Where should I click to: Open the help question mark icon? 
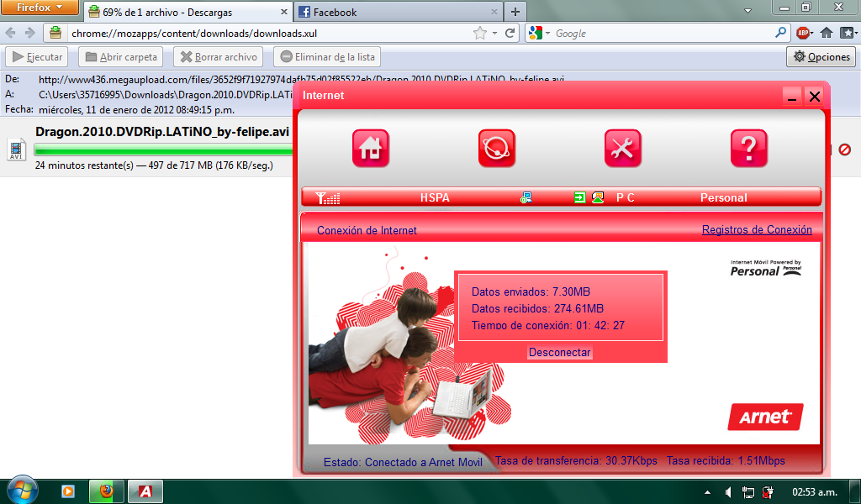[749, 148]
